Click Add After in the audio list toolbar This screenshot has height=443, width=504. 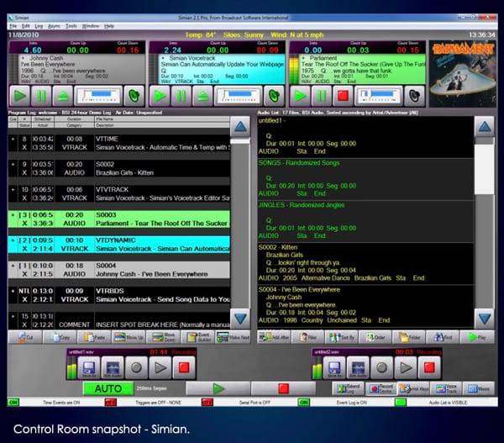pyautogui.click(x=274, y=337)
